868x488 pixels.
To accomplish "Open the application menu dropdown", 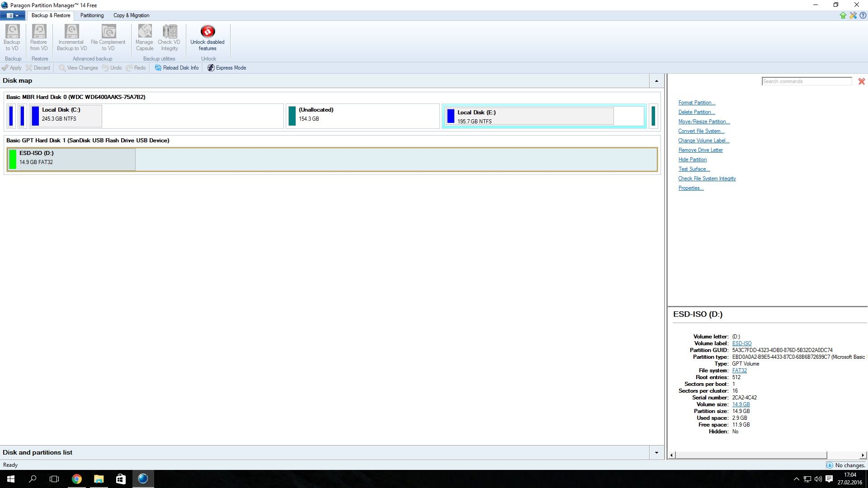I will tap(13, 15).
